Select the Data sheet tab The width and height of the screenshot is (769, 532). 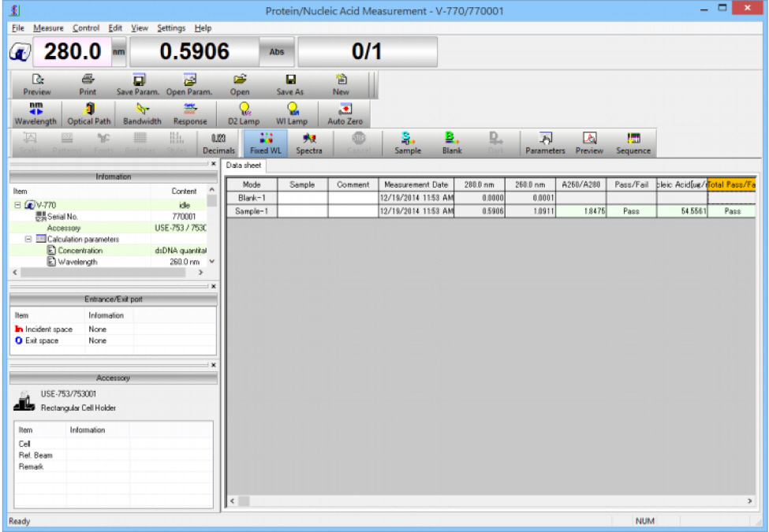click(244, 166)
